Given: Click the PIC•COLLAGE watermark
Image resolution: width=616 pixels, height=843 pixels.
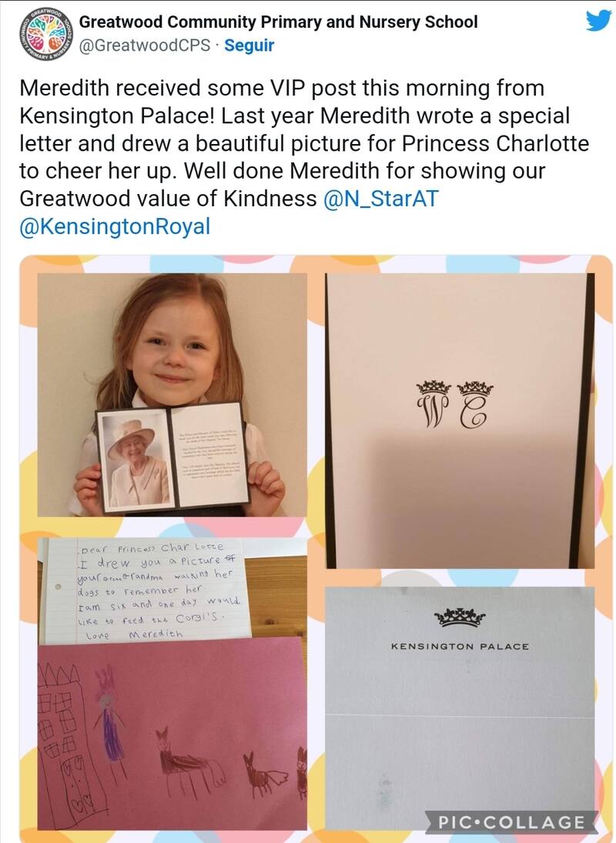Looking at the screenshot, I should pos(511,822).
